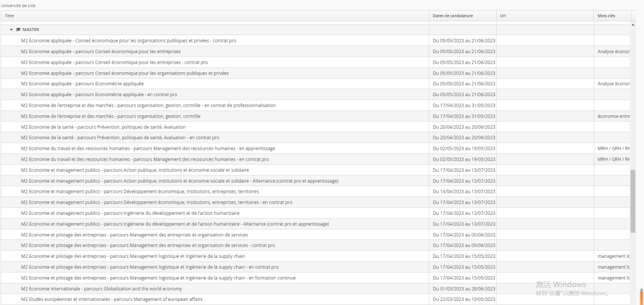Select the MASTER group label
This screenshot has width=644, height=305.
coord(31,30)
